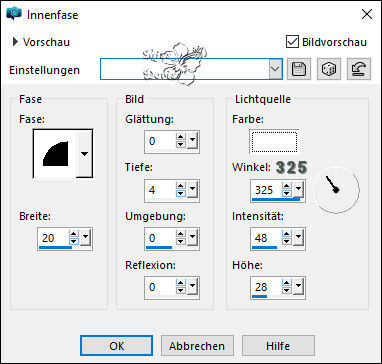Viewport: 382px width, 364px height.
Task: Open the Umgebung slider dropdown
Action: point(192,238)
